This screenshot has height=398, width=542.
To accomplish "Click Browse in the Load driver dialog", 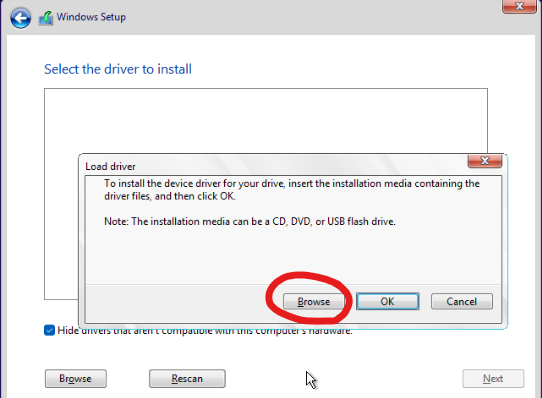I will 314,302.
